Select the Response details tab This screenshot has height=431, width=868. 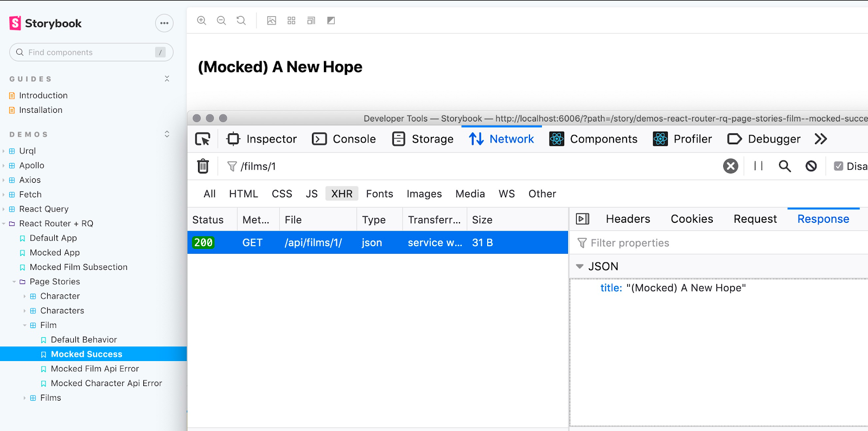(823, 219)
